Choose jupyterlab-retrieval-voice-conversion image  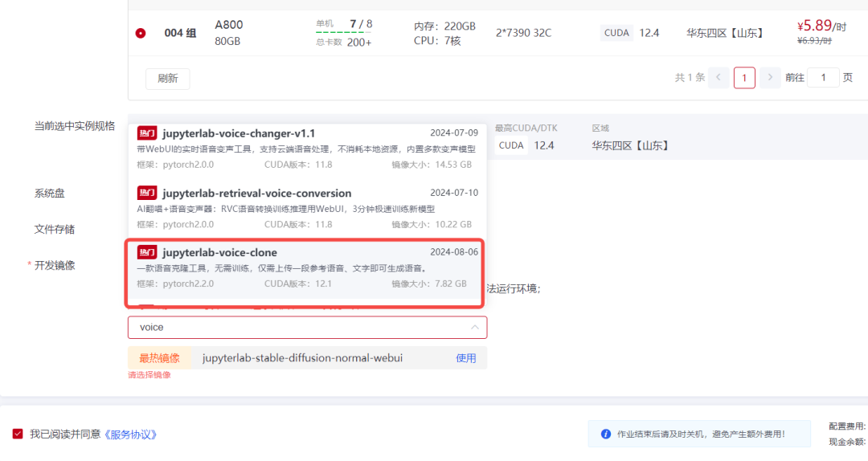pyautogui.click(x=256, y=194)
